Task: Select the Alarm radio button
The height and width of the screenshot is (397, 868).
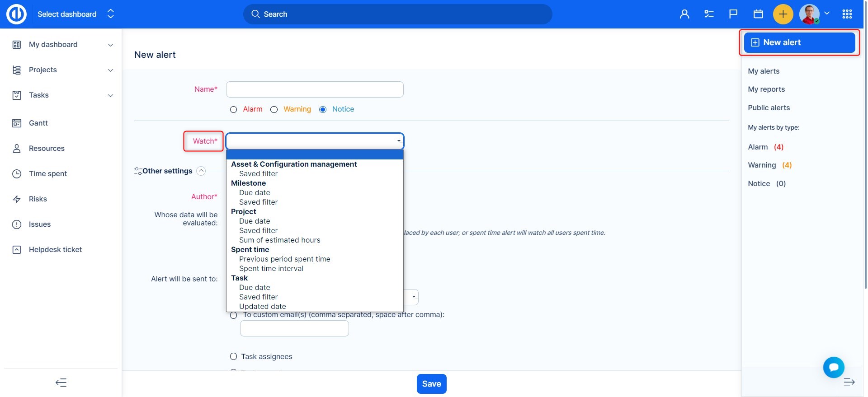Action: point(234,109)
